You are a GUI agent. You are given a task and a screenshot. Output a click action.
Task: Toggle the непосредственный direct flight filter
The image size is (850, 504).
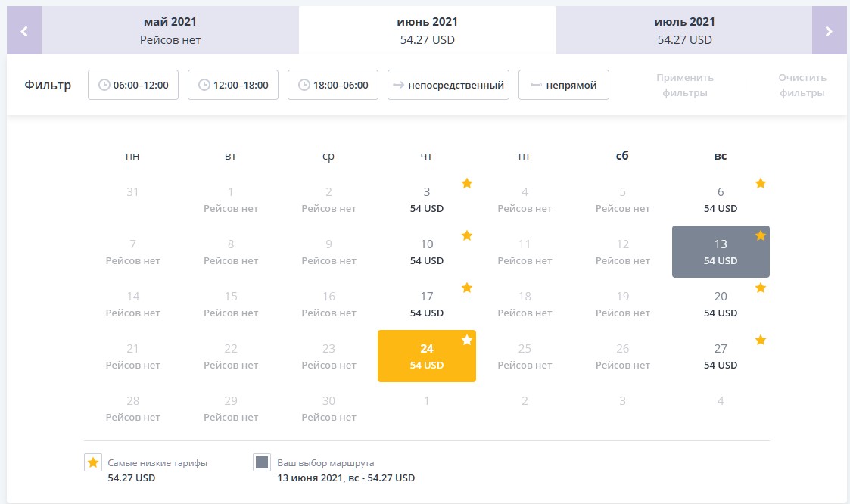click(448, 85)
